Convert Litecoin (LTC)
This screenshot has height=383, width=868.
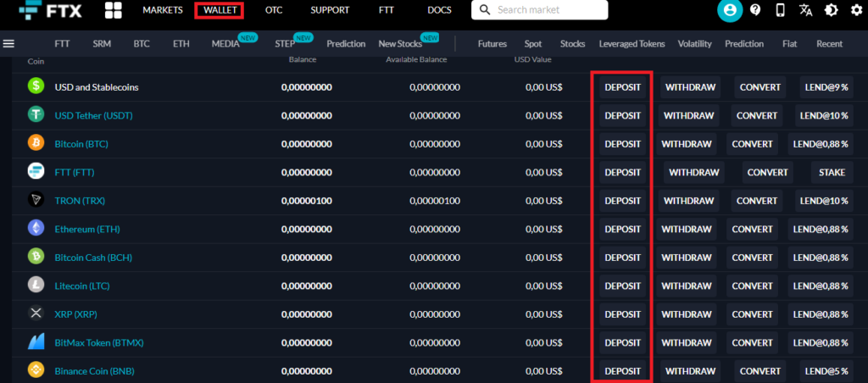(753, 286)
